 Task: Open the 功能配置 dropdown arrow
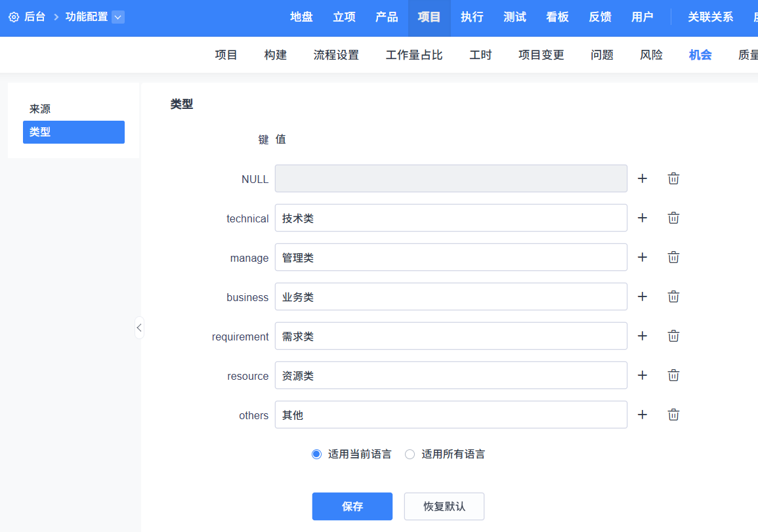pos(118,17)
